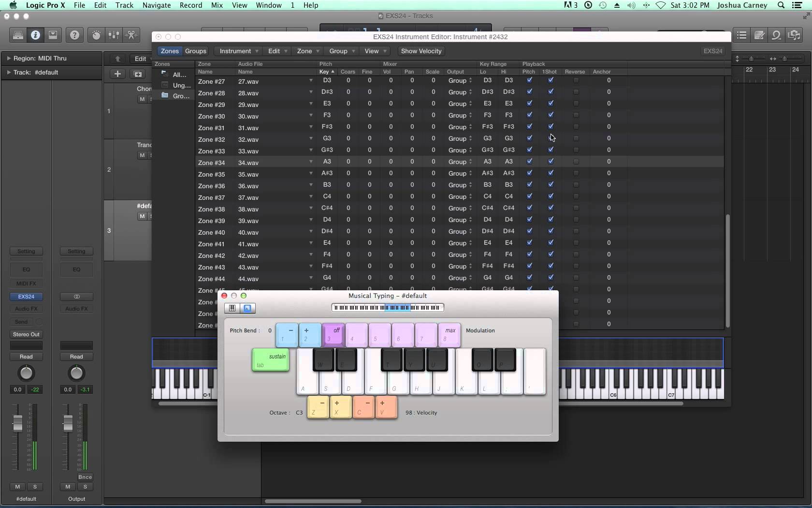
Task: Toggle Pitch checkbox for Zone #37
Action: 529,196
